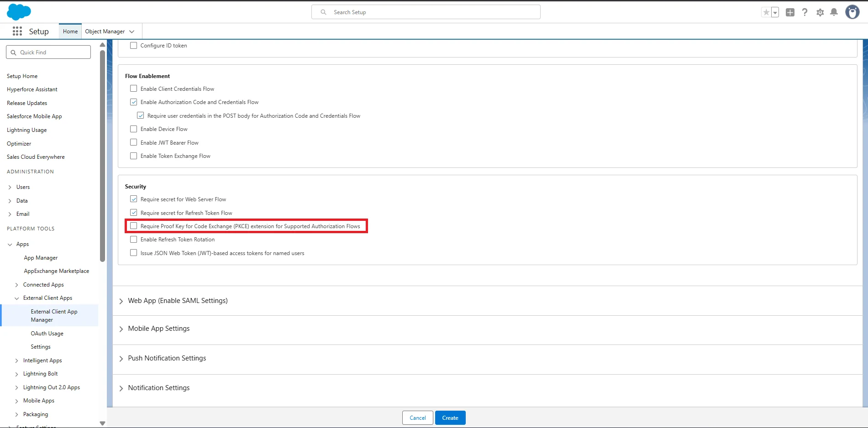Click the plus icon in the header
This screenshot has width=868, height=428.
(x=790, y=12)
